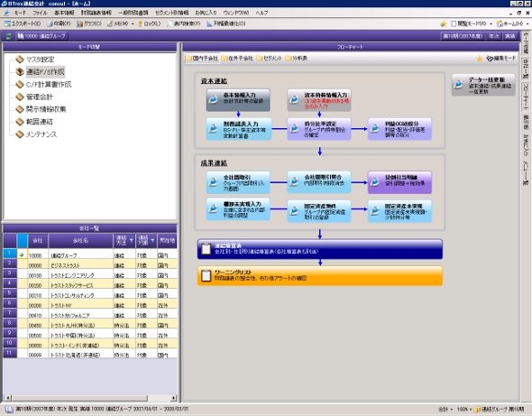Click the yellow star favorites icon in toolbar

(443, 23)
